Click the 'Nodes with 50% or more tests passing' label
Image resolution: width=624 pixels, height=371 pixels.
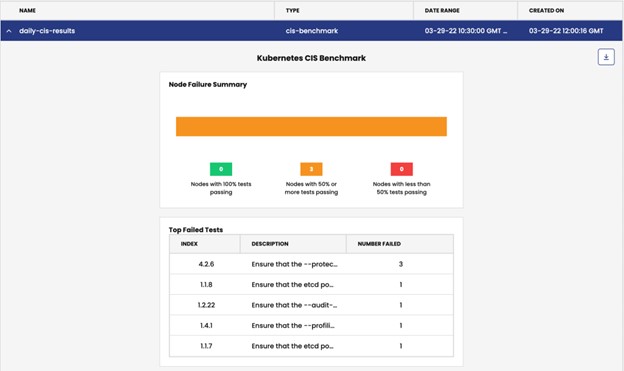(x=311, y=188)
